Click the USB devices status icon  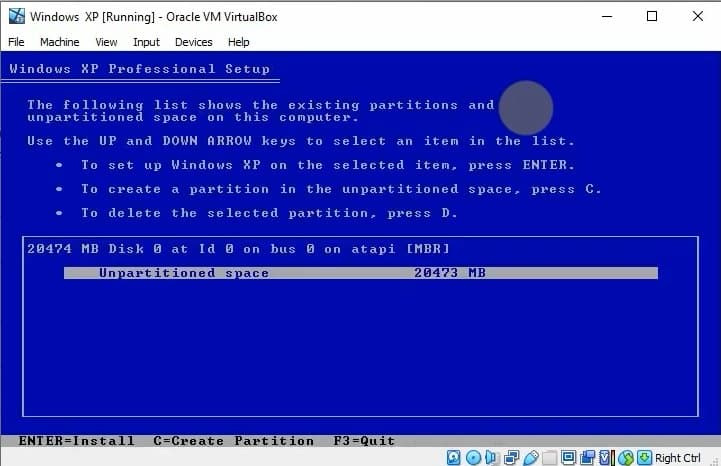(x=531, y=458)
